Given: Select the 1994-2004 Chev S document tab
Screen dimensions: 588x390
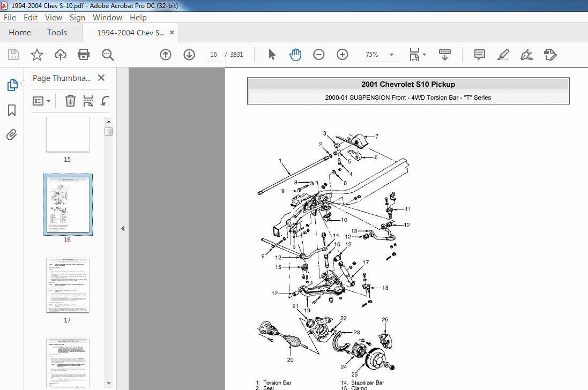Looking at the screenshot, I should coord(130,33).
